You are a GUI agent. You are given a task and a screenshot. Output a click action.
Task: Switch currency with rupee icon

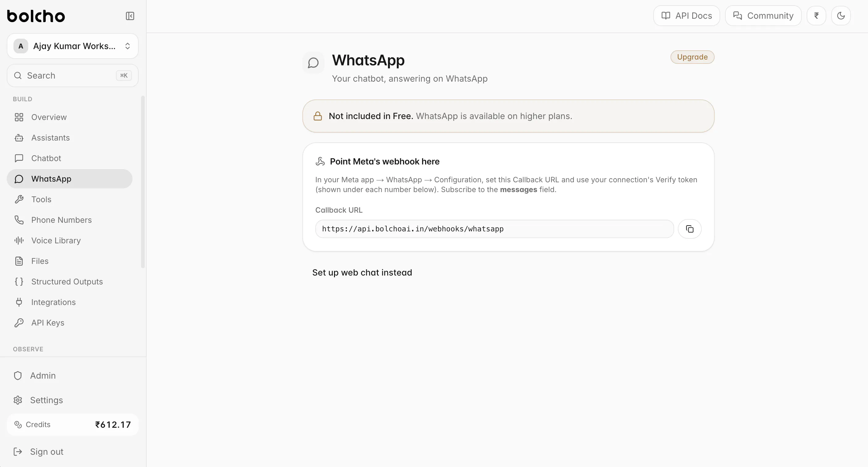point(816,16)
